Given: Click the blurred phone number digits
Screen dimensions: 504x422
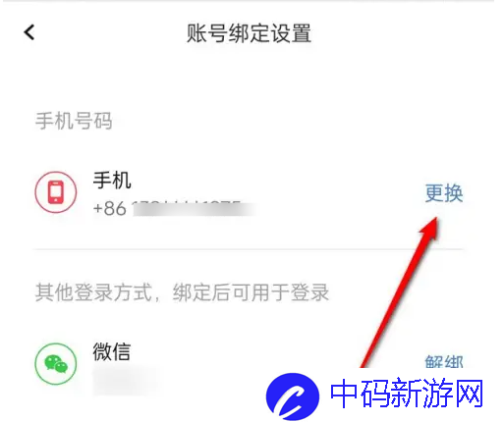Looking at the screenshot, I should coord(194,209).
